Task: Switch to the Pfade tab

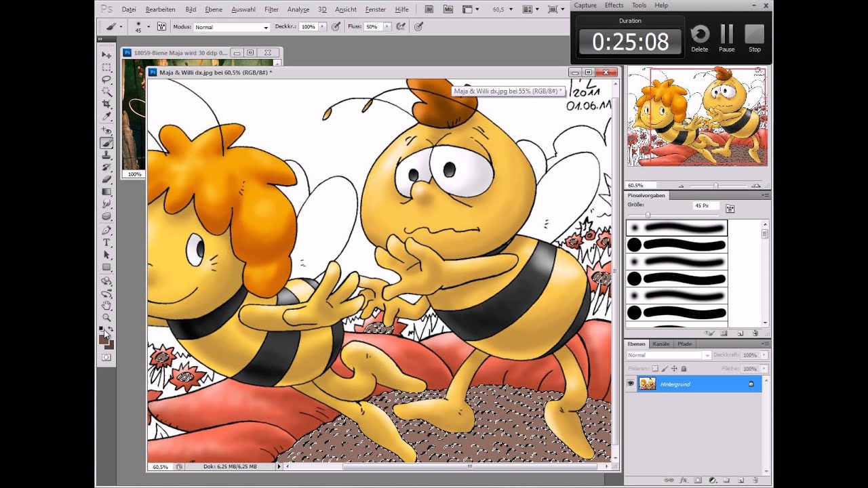Action: [x=684, y=344]
